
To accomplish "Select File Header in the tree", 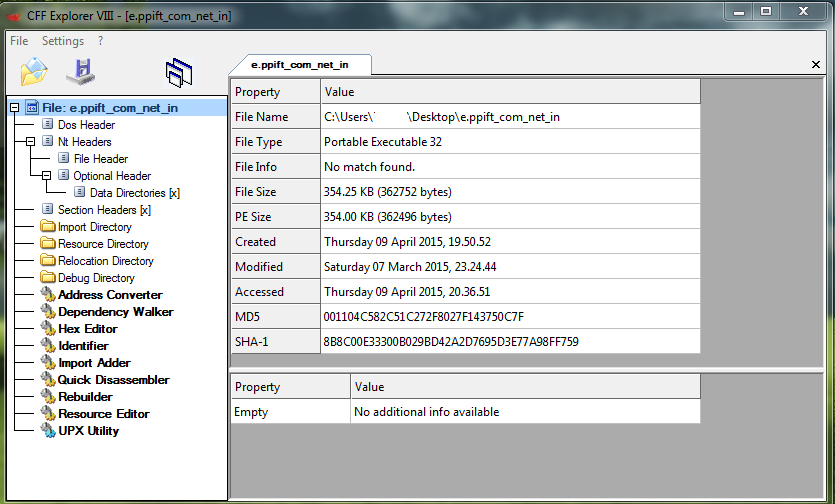I will point(101,159).
